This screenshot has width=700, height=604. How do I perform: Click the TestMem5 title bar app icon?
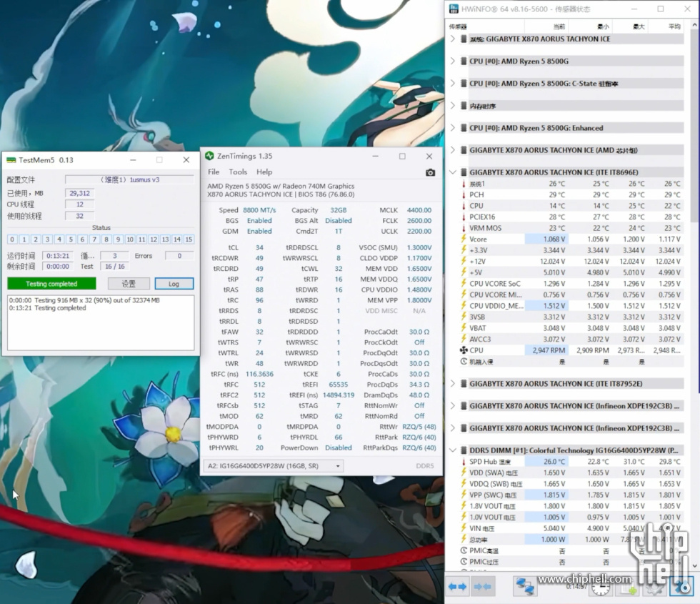(x=11, y=160)
